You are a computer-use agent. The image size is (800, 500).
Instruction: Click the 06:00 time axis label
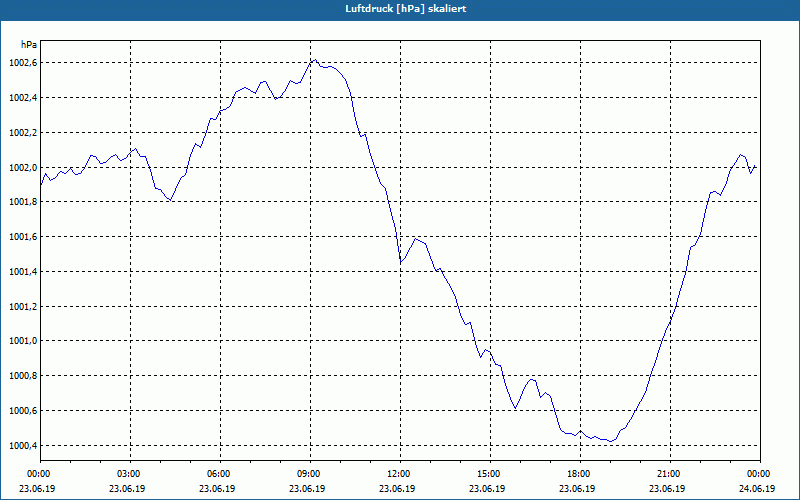220,474
